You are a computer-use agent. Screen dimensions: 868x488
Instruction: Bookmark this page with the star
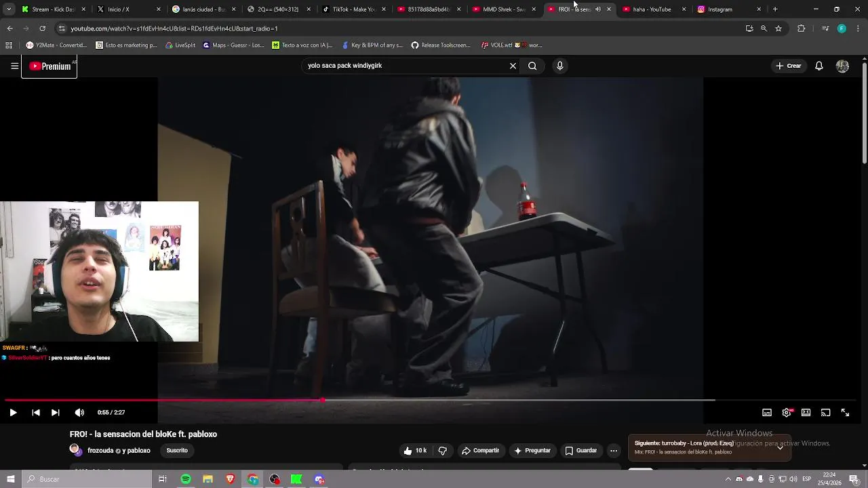point(778,28)
